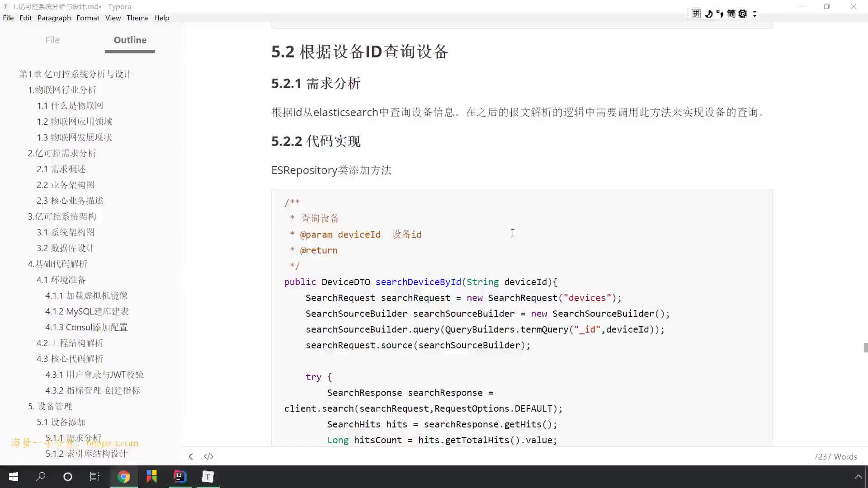Image resolution: width=868 pixels, height=488 pixels.
Task: Switch to Chrome on taskbar
Action: coord(123,477)
